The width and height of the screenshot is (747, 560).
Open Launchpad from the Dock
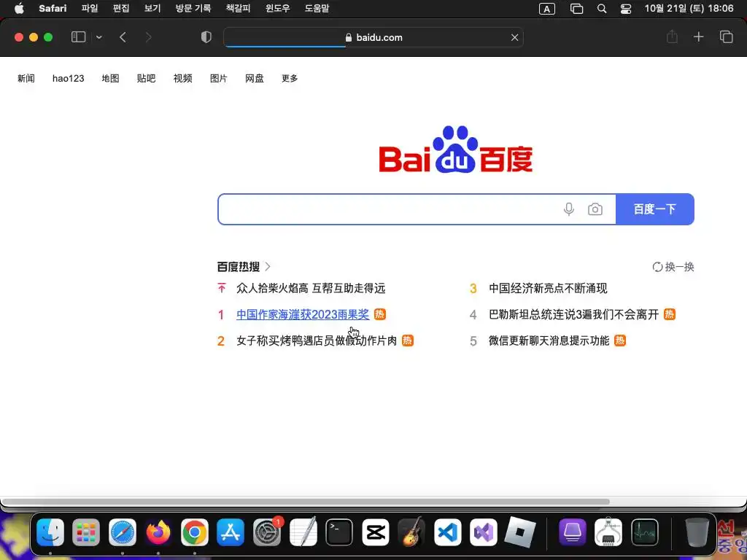[86, 532]
